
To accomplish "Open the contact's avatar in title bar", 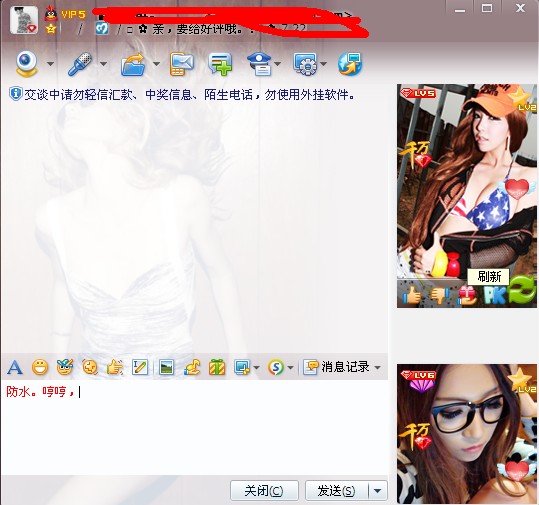I will pos(23,20).
